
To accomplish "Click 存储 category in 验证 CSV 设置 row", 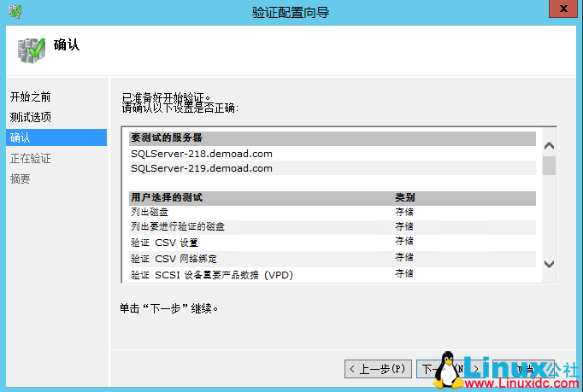I will pyautogui.click(x=404, y=242).
